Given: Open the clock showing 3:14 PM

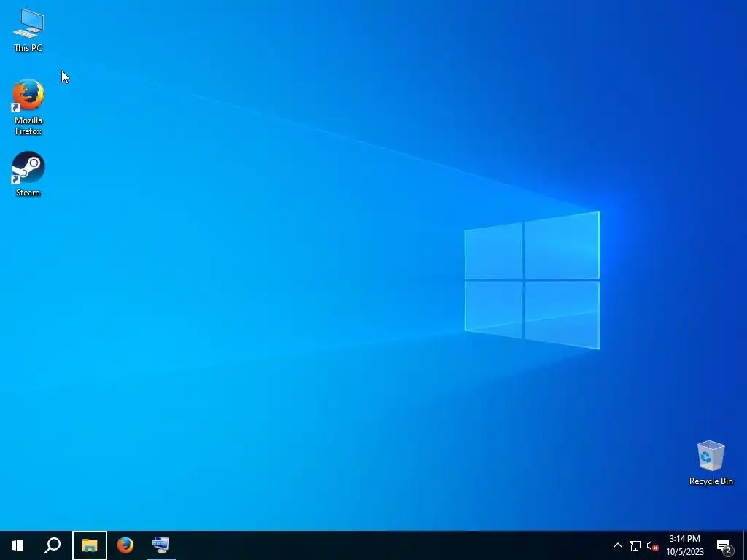Looking at the screenshot, I should pyautogui.click(x=684, y=545).
